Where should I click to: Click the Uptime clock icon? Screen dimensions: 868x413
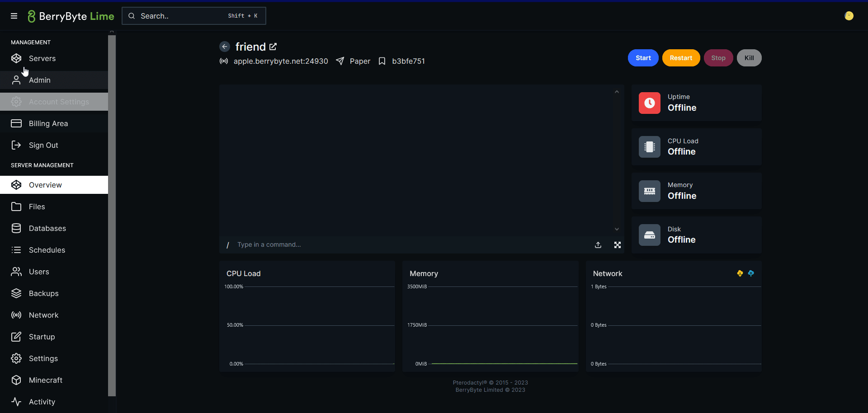pyautogui.click(x=650, y=103)
